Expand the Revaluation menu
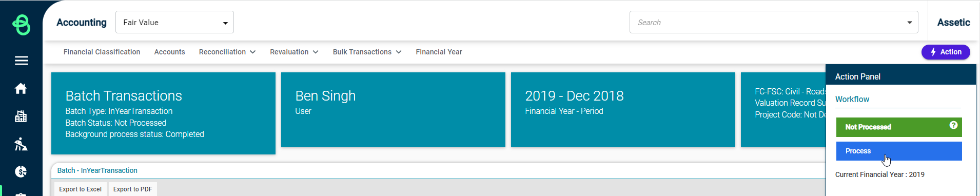 click(x=294, y=52)
